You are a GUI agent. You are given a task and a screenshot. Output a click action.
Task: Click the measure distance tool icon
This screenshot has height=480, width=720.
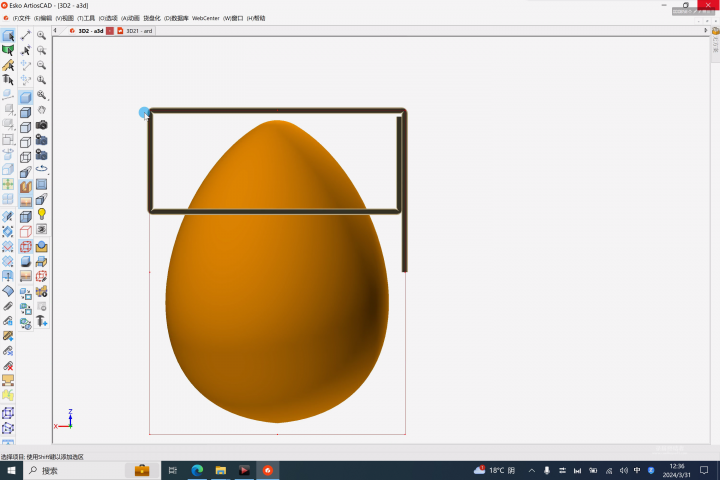pos(26,36)
